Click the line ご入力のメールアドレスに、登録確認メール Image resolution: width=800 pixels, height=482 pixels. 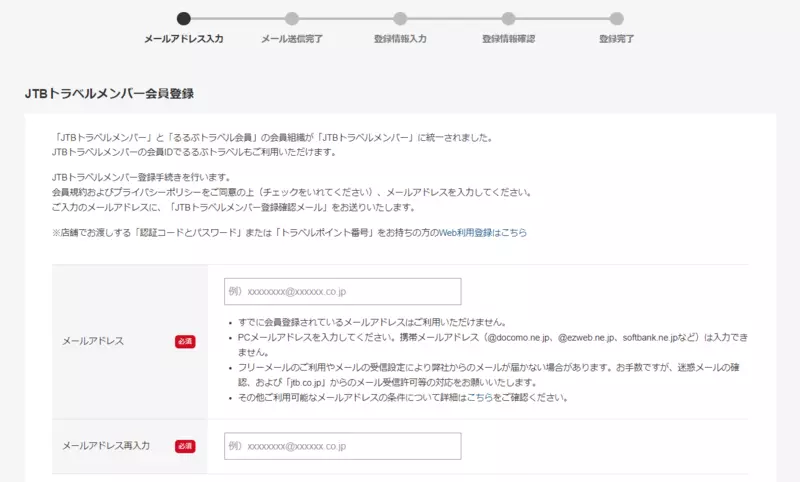234,208
